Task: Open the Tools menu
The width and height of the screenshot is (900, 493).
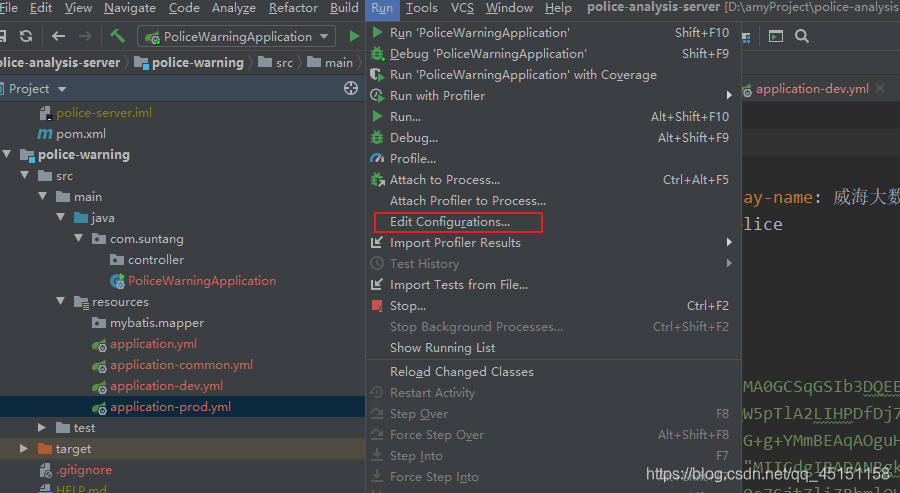Action: [x=421, y=8]
